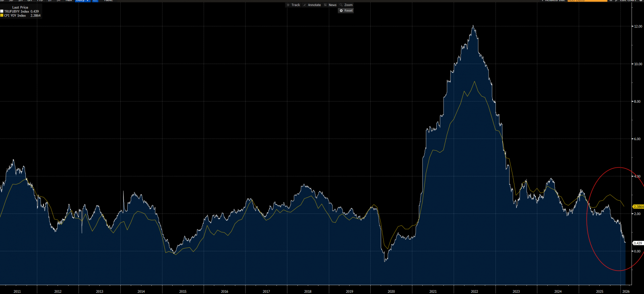Select the Max time range tab

(x=69, y=1)
